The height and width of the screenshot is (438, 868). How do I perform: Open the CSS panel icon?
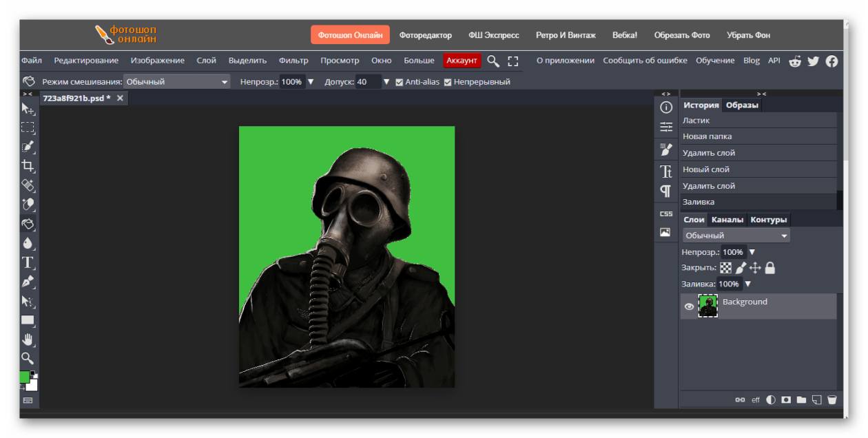pyautogui.click(x=665, y=213)
